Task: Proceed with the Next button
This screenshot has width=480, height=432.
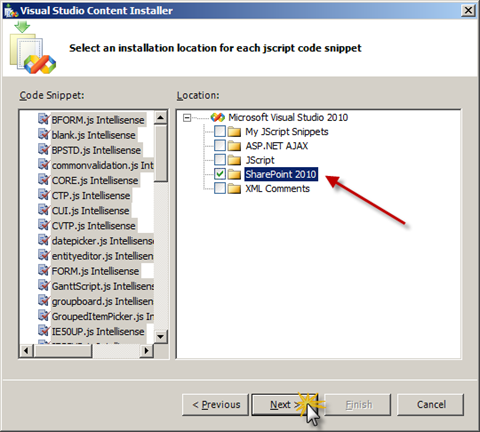Action: click(285, 405)
